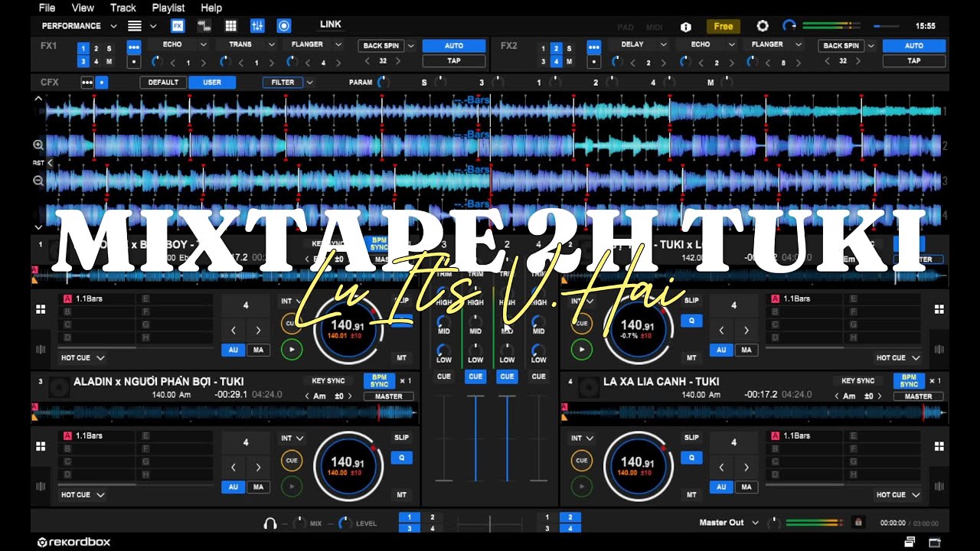Screen dimensions: 980x551
Task: Click the waveform-style panel icon beside FX
Action: (x=204, y=26)
